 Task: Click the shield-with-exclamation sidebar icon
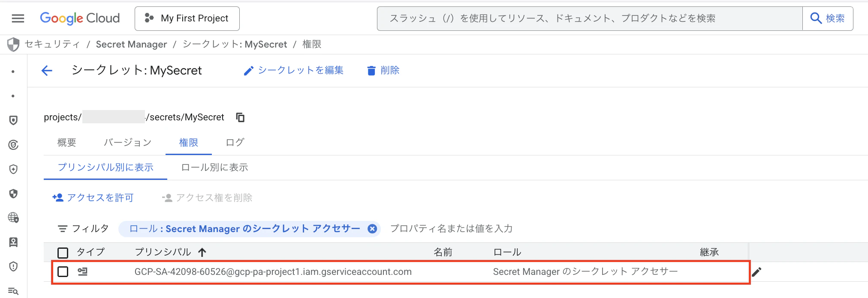13,266
